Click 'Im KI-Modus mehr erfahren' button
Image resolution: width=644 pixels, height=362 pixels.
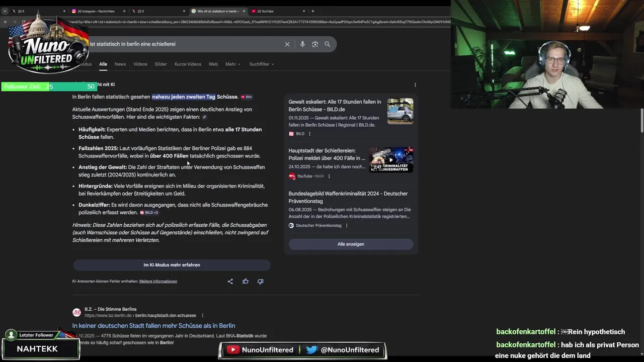[x=172, y=265]
